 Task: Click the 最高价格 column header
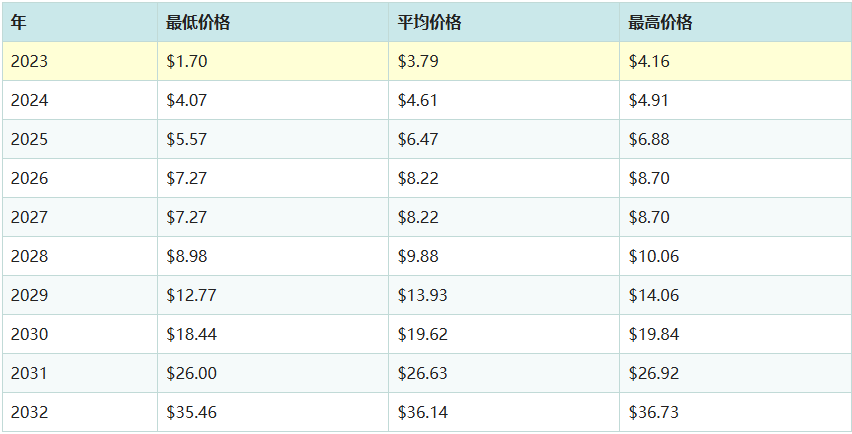click(x=660, y=22)
